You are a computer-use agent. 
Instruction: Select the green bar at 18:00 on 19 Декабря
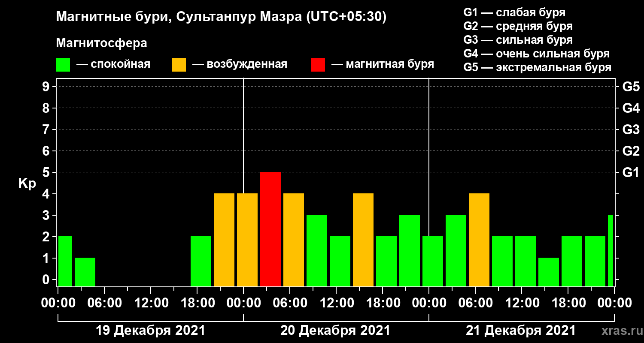tap(201, 261)
